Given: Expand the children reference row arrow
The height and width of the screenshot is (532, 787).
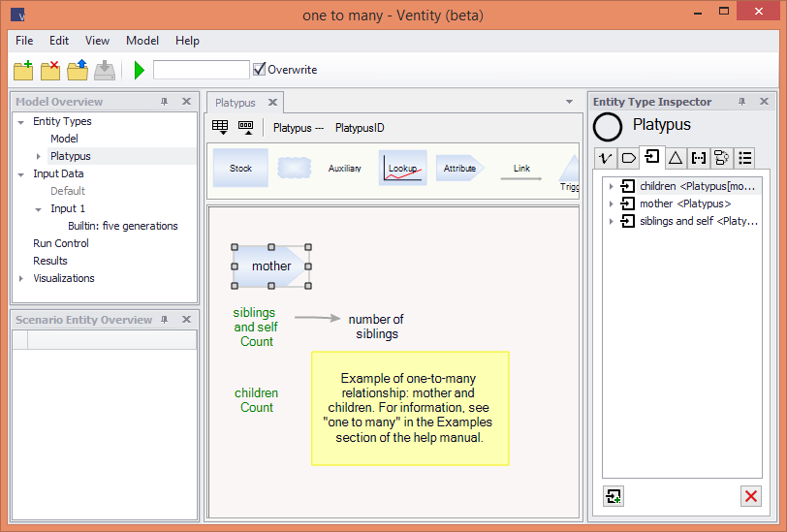Looking at the screenshot, I should coord(611,187).
